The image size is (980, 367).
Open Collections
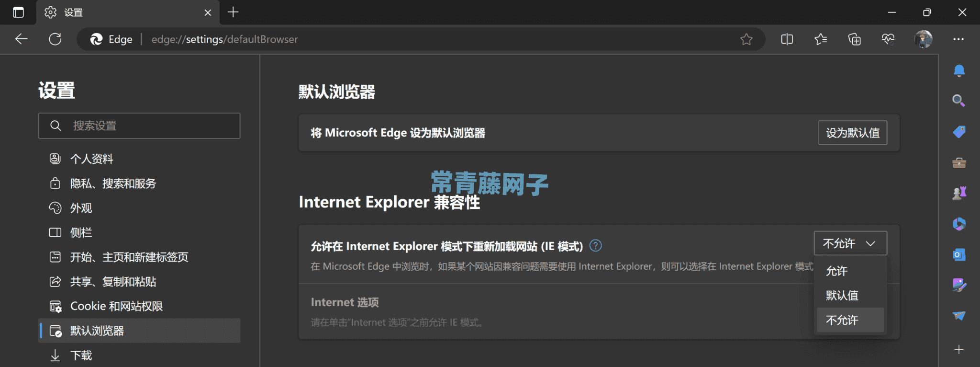(x=854, y=39)
